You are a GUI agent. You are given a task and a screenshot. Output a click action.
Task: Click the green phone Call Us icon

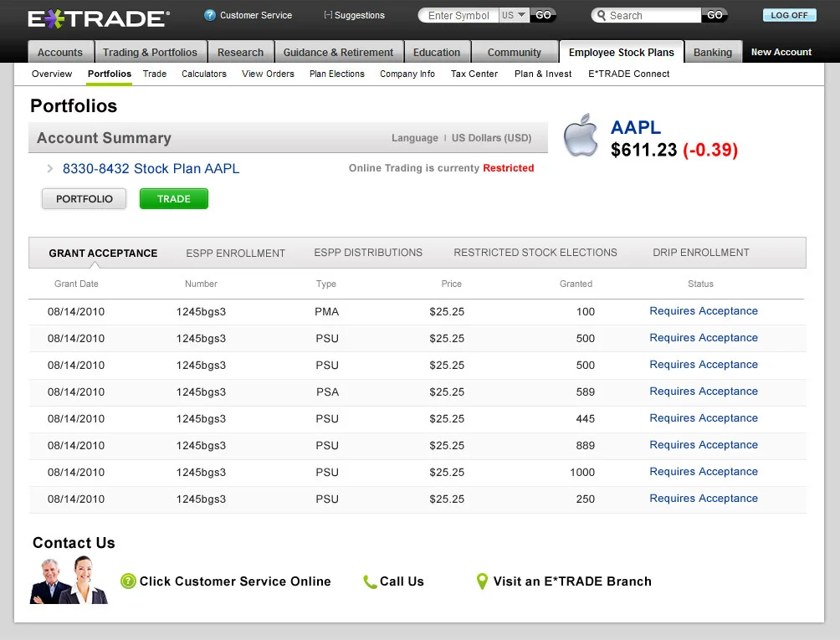370,581
